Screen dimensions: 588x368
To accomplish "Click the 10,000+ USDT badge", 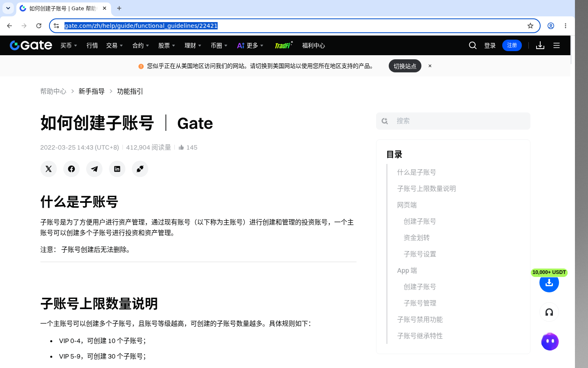I will tap(549, 272).
